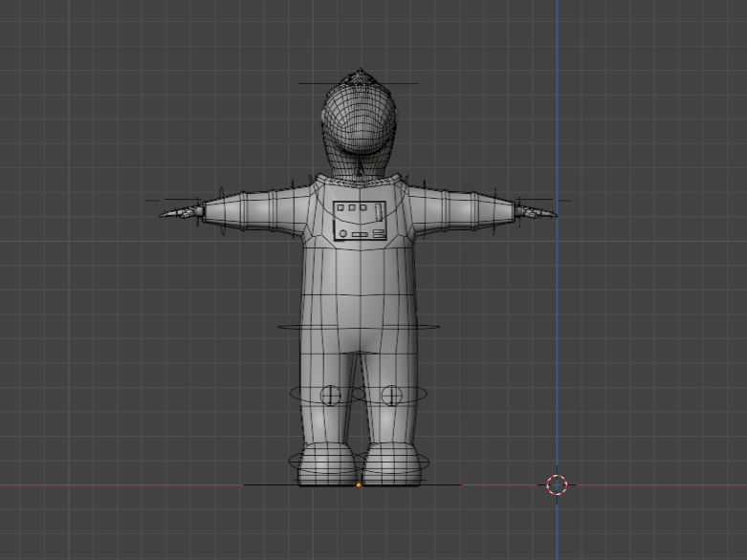Click the knee control circle on the left leg
The width and height of the screenshot is (747, 560).
[x=330, y=394]
